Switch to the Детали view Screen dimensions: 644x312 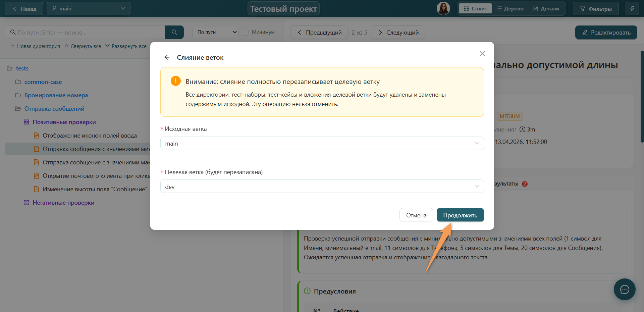[x=546, y=9]
